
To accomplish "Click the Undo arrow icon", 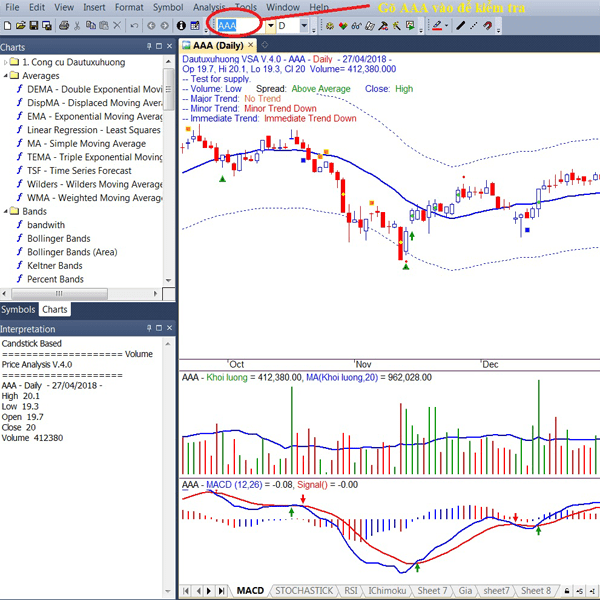I will coord(134,26).
